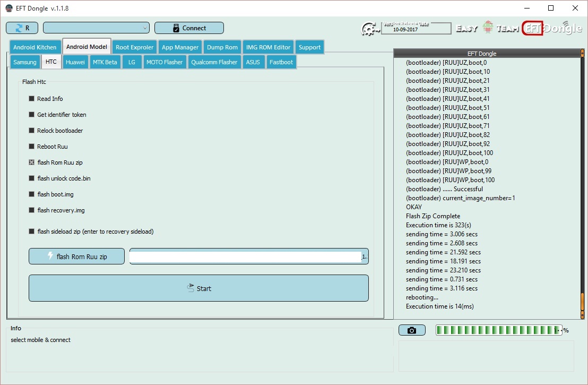Close the EFT Dongle window
588x385 pixels.
point(575,8)
